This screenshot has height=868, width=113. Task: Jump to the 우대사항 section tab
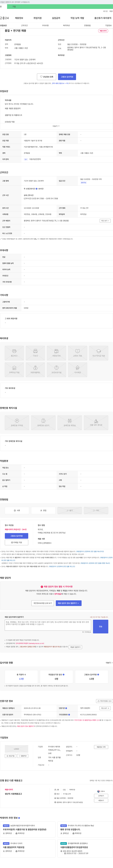[x=45, y=26]
